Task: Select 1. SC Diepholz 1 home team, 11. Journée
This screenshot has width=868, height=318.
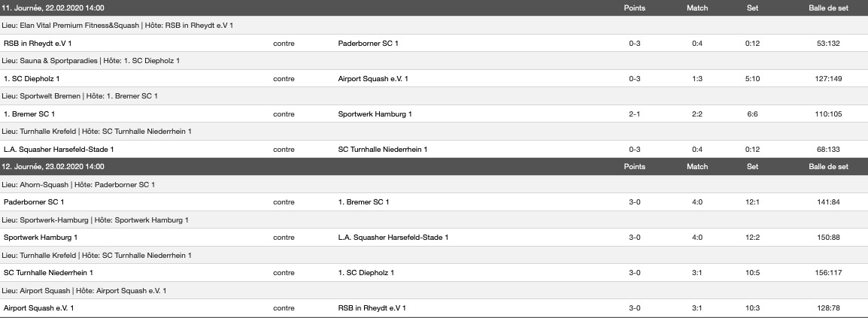Action: [32, 79]
